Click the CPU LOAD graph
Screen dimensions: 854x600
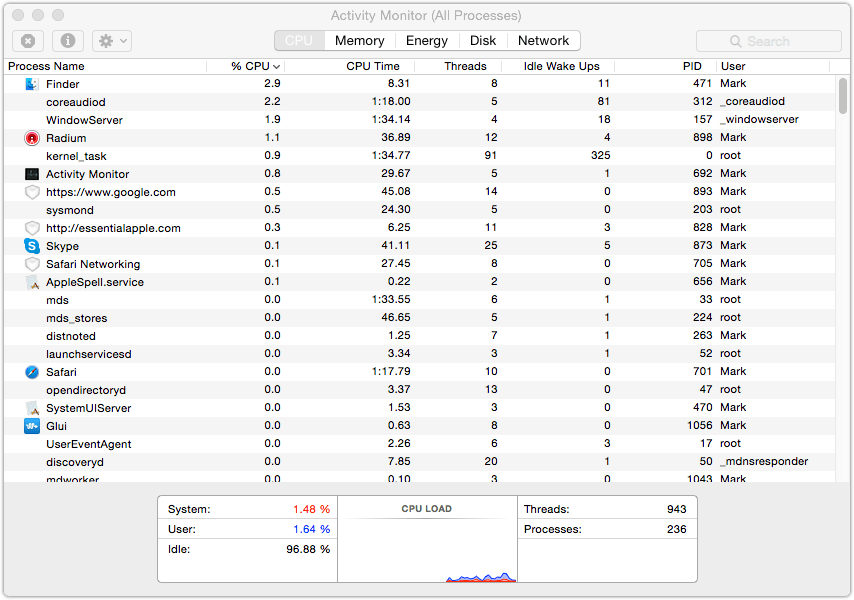[427, 539]
